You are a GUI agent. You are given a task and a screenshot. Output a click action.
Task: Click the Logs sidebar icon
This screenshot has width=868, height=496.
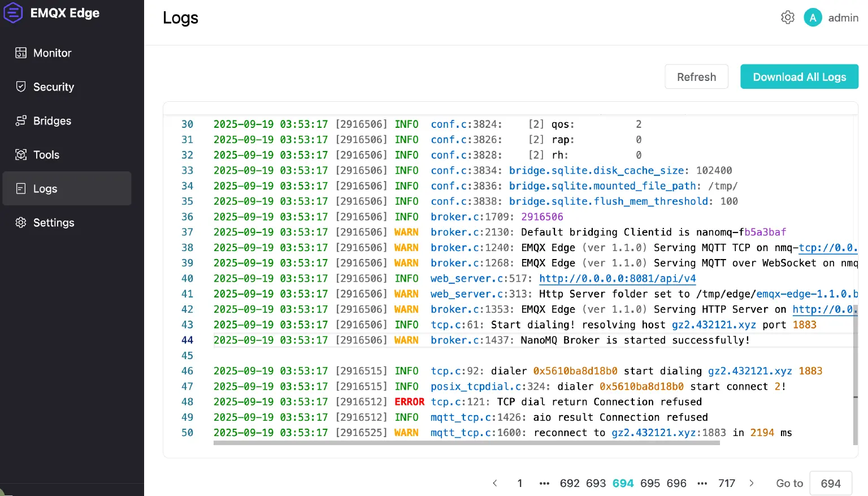click(x=21, y=188)
